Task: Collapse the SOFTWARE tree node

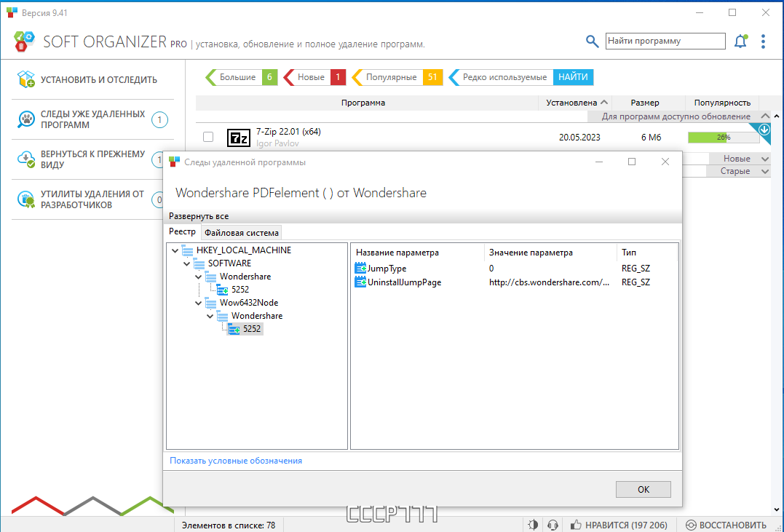Action: coord(186,263)
